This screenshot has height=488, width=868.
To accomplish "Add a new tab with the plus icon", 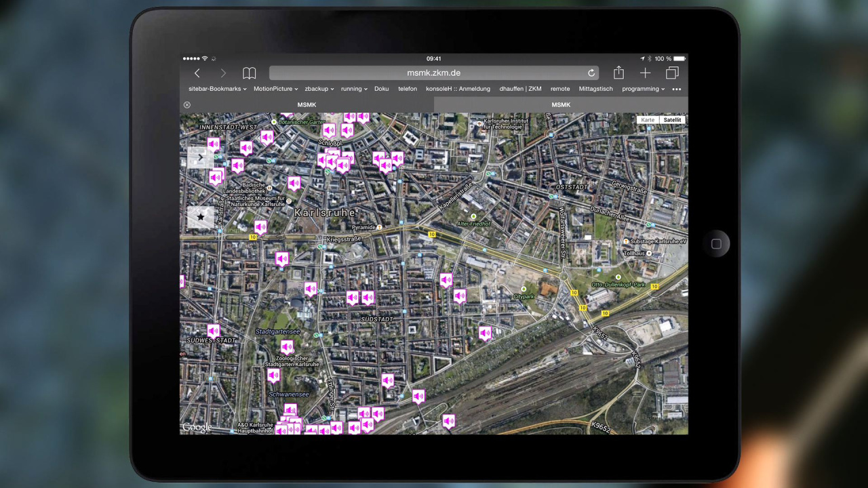I will (645, 73).
